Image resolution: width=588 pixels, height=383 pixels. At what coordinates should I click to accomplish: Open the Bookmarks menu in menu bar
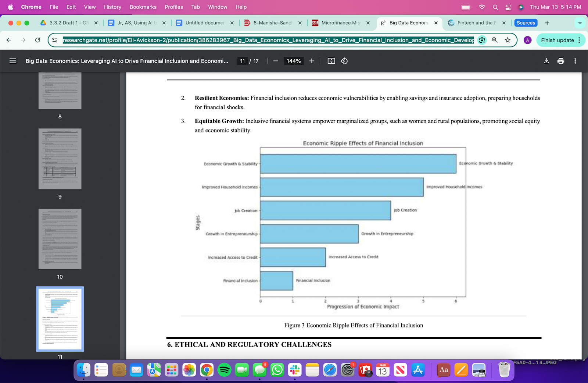pyautogui.click(x=143, y=7)
